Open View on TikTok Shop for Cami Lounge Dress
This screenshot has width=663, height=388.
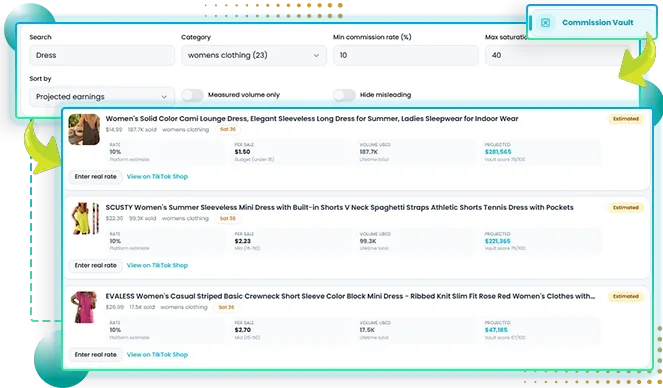[x=157, y=177]
